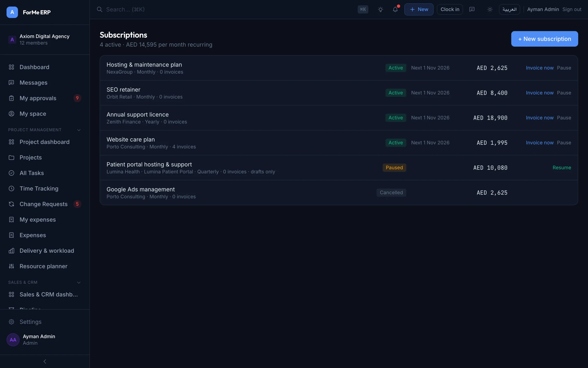Viewport: 588px width, 368px height.
Task: Click the Google Ads management row title
Action: (141, 189)
